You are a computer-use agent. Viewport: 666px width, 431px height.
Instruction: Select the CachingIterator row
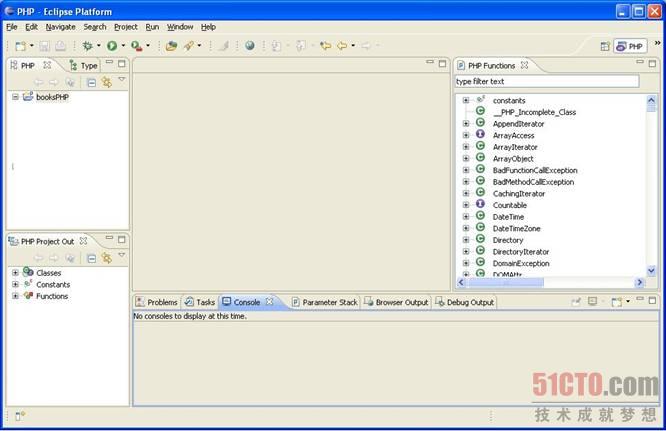[519, 193]
